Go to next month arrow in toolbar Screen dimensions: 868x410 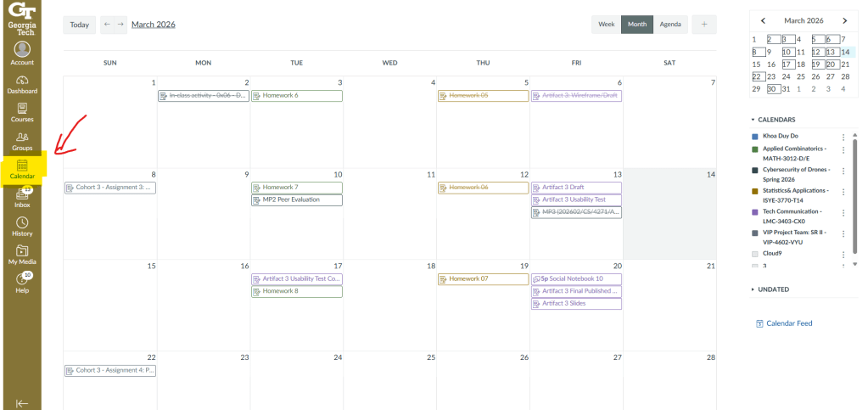[x=120, y=25]
